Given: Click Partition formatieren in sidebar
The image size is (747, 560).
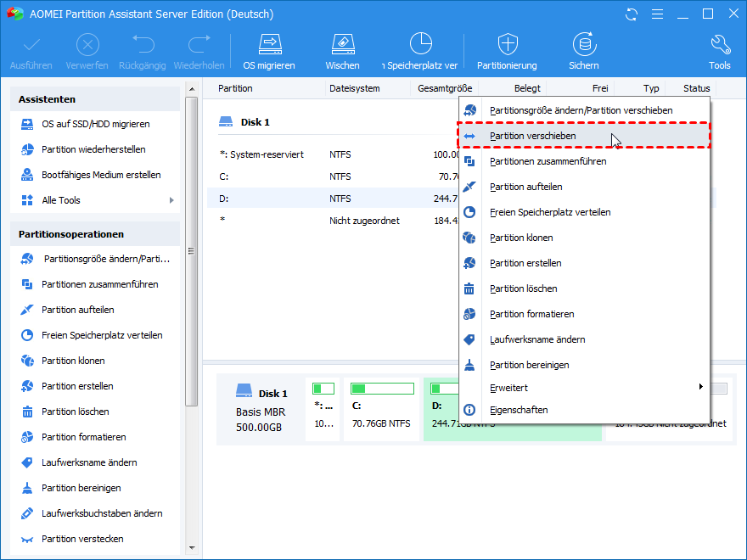Looking at the screenshot, I should pyautogui.click(x=95, y=437).
